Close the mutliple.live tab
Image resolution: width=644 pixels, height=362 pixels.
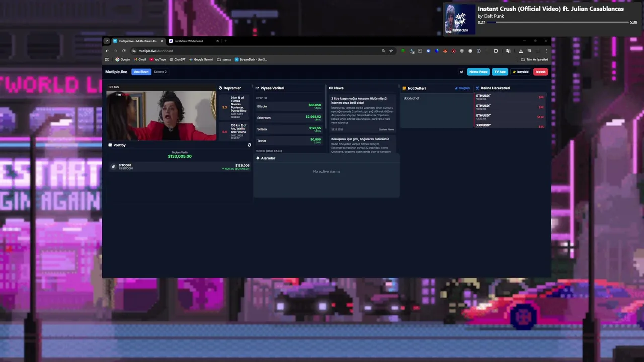tap(162, 41)
